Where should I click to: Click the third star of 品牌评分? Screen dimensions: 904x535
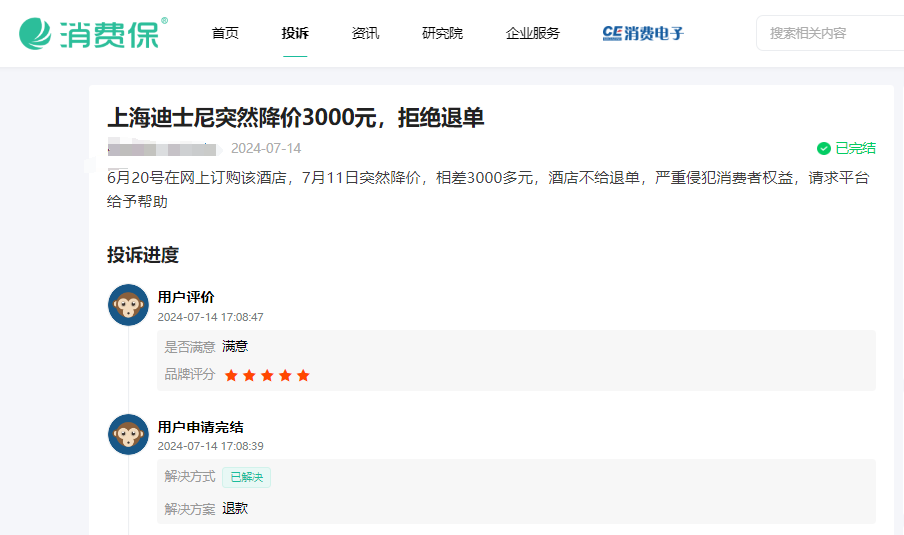pos(267,376)
